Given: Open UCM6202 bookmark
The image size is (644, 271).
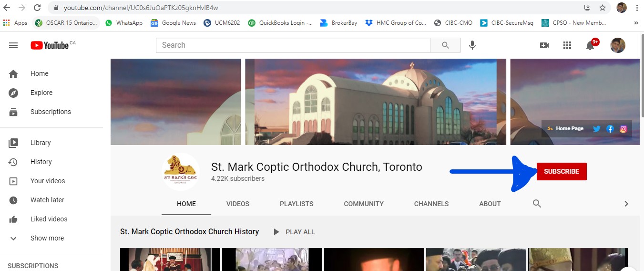Looking at the screenshot, I should coord(222,22).
